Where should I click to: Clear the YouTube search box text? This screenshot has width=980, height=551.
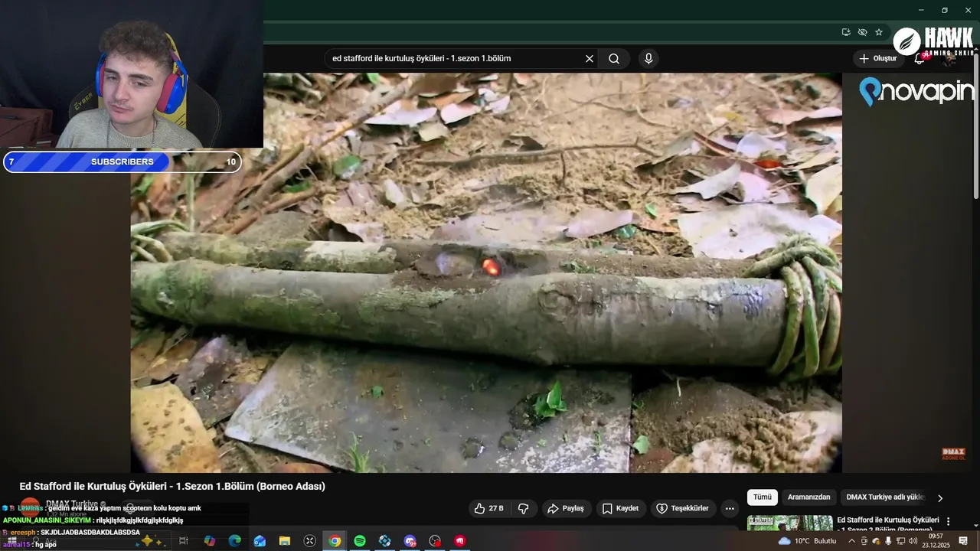pyautogui.click(x=590, y=59)
